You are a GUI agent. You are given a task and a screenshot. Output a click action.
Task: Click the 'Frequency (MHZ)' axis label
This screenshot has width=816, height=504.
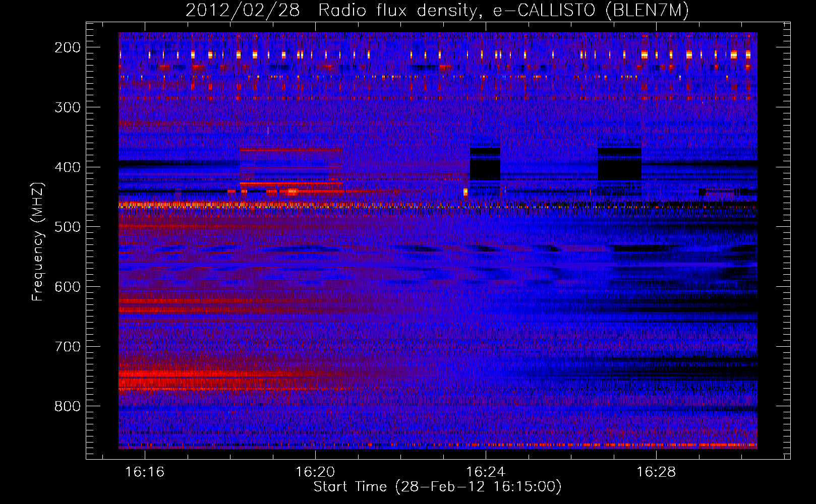(38, 241)
